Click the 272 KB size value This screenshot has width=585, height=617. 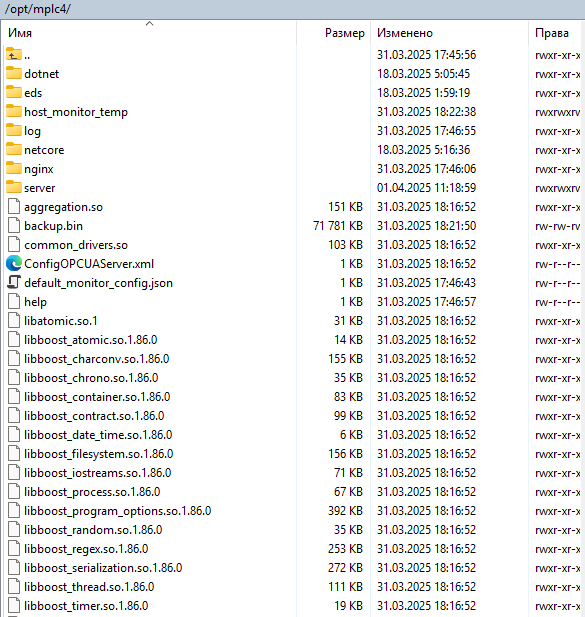pyautogui.click(x=345, y=568)
